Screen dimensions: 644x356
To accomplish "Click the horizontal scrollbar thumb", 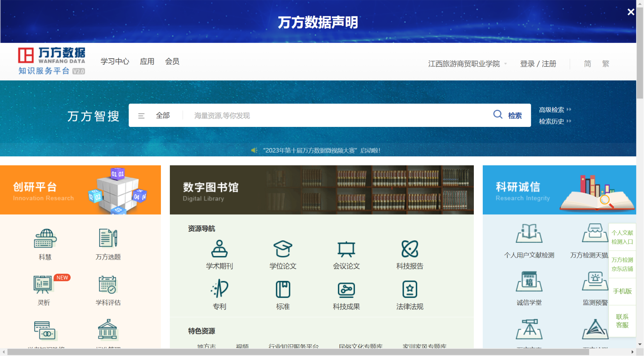I will coord(298,352).
